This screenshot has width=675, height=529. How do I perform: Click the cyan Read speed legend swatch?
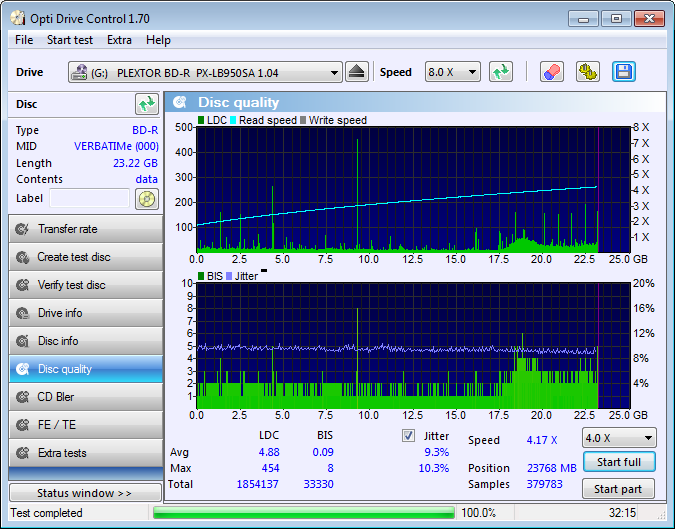coord(233,120)
